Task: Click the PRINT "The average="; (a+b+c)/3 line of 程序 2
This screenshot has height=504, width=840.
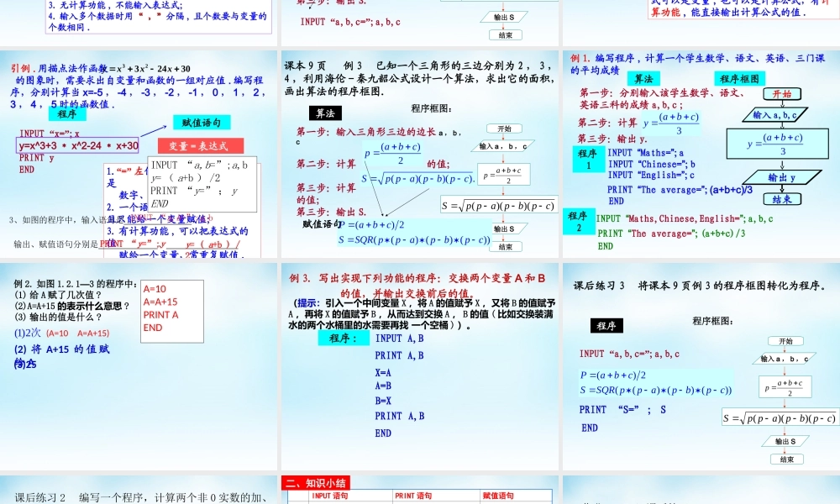Action: tap(671, 234)
